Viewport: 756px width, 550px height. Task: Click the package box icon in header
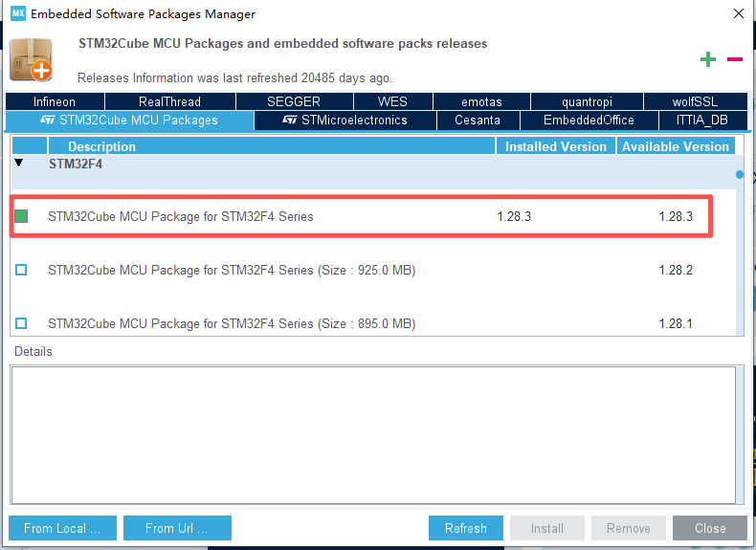31,59
